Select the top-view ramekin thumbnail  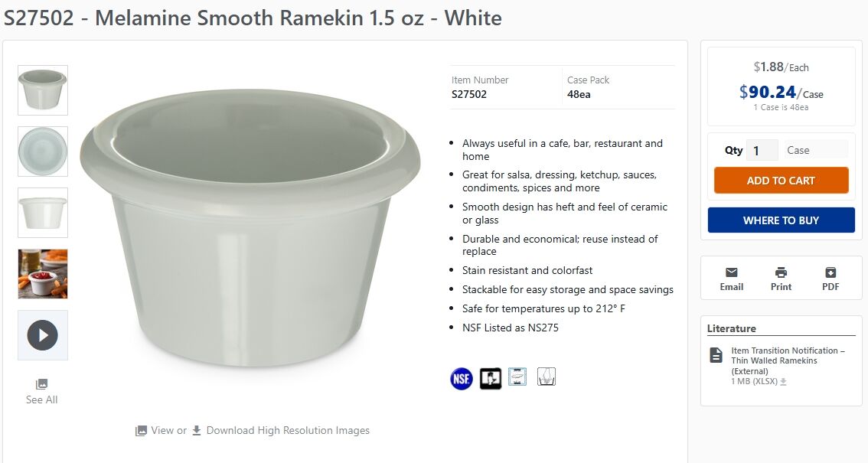pos(43,152)
